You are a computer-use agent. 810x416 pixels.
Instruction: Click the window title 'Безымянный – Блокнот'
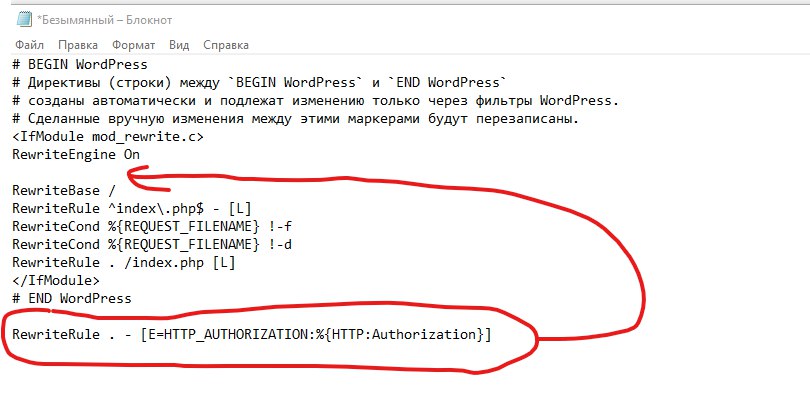[104, 20]
